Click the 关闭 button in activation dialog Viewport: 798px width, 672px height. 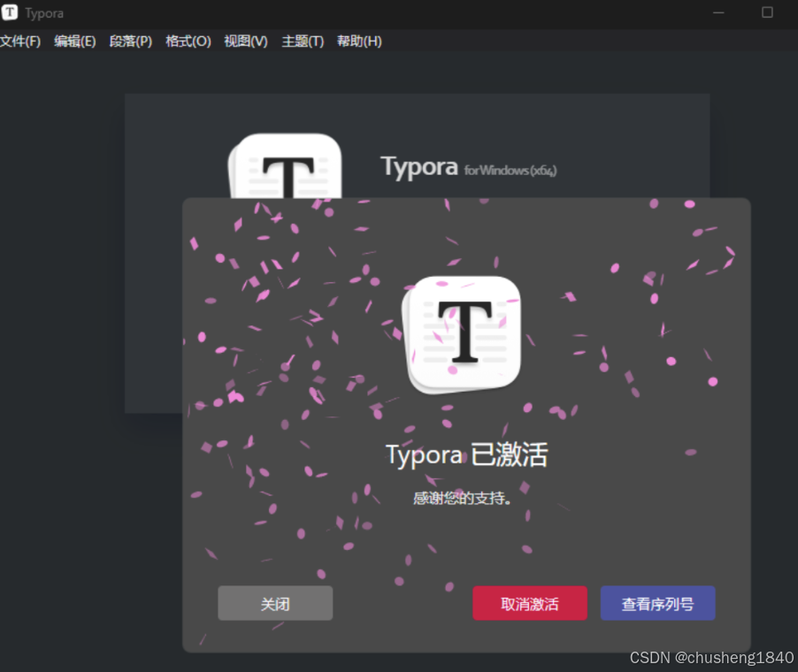pos(275,603)
